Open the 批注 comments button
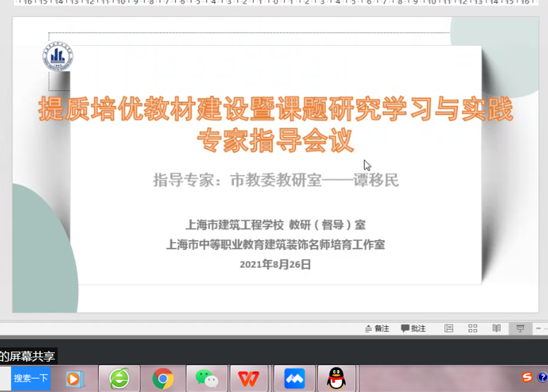The height and width of the screenshot is (392, 548). (413, 328)
